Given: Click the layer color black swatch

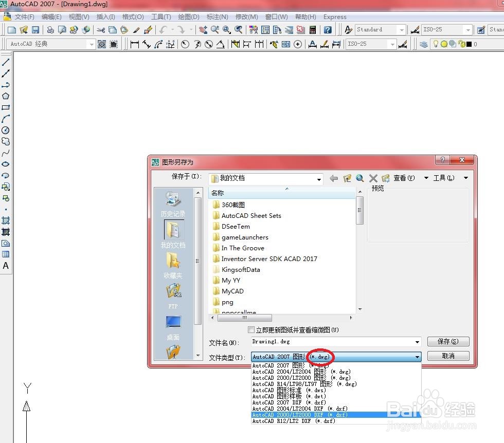Looking at the screenshot, I should (469, 44).
